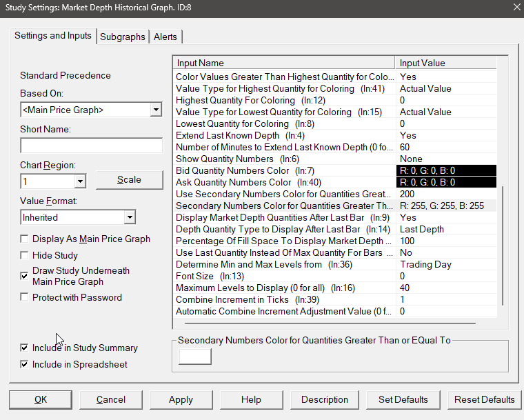Uncheck Include in Study Summary
This screenshot has height=420, width=524.
point(25,348)
